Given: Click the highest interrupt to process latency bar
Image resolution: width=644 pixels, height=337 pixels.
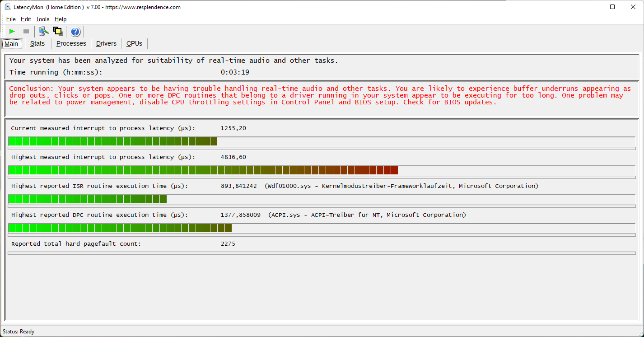Looking at the screenshot, I should [x=203, y=170].
